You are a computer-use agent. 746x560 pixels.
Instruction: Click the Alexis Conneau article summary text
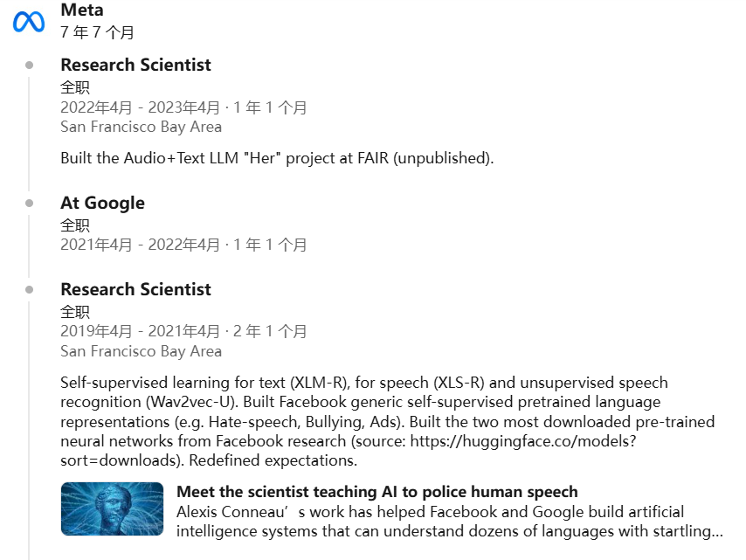[437, 521]
